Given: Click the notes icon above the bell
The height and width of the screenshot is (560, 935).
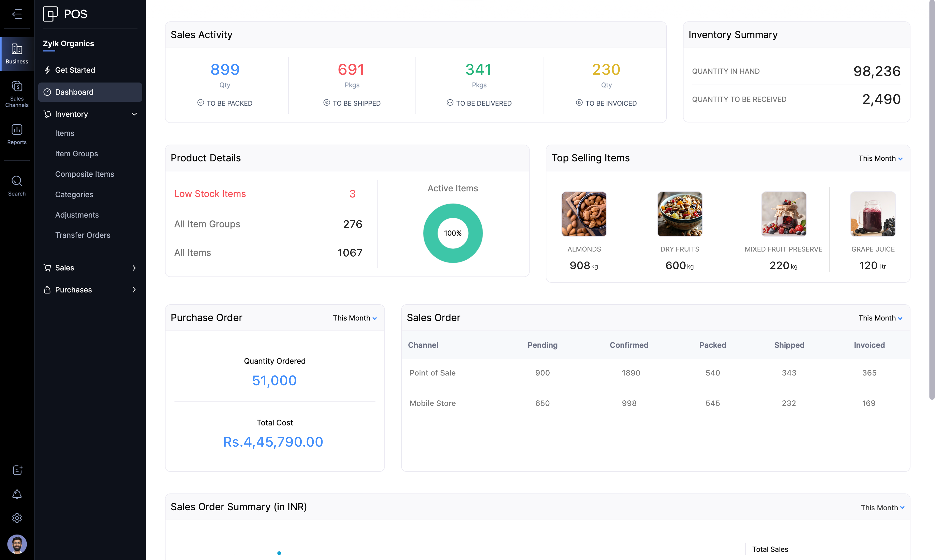Looking at the screenshot, I should pyautogui.click(x=17, y=470).
